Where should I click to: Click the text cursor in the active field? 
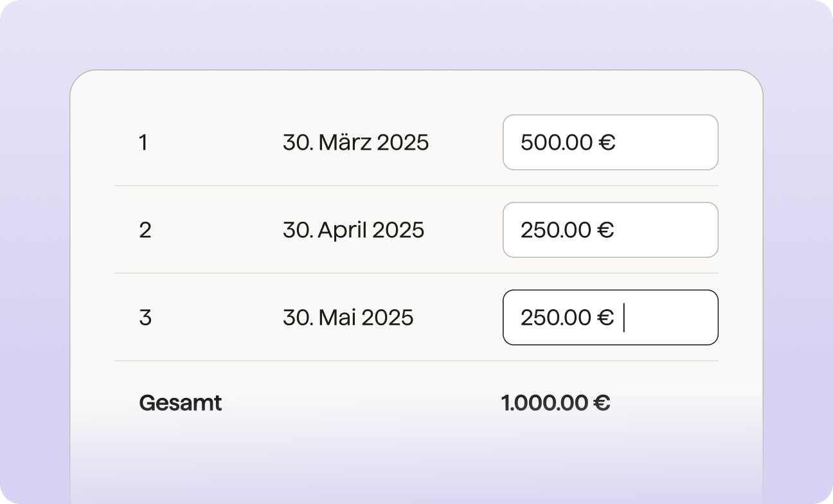(623, 318)
